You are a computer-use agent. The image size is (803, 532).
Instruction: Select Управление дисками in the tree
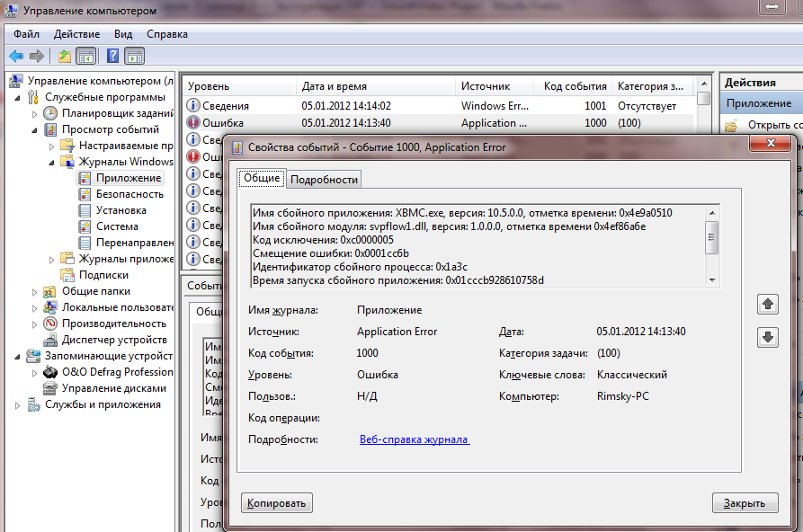[113, 388]
